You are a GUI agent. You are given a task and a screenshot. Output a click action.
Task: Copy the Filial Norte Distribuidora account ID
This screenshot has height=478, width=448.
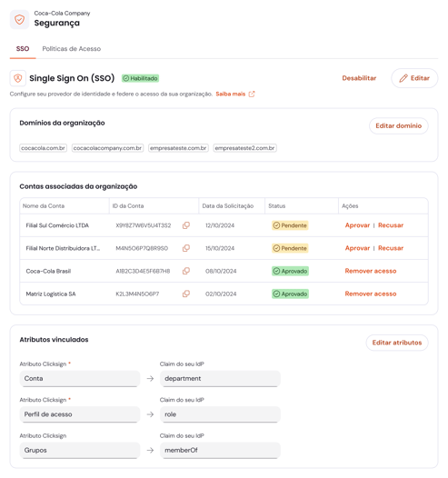pos(186,248)
